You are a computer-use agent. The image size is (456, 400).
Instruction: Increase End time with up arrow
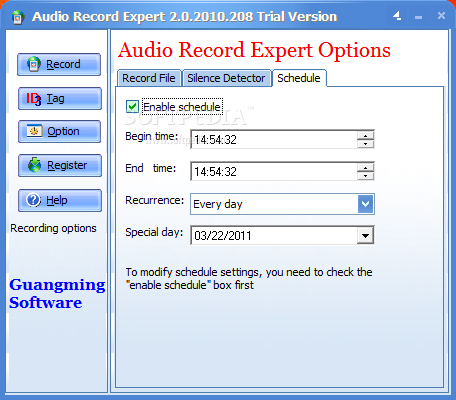[x=366, y=167]
